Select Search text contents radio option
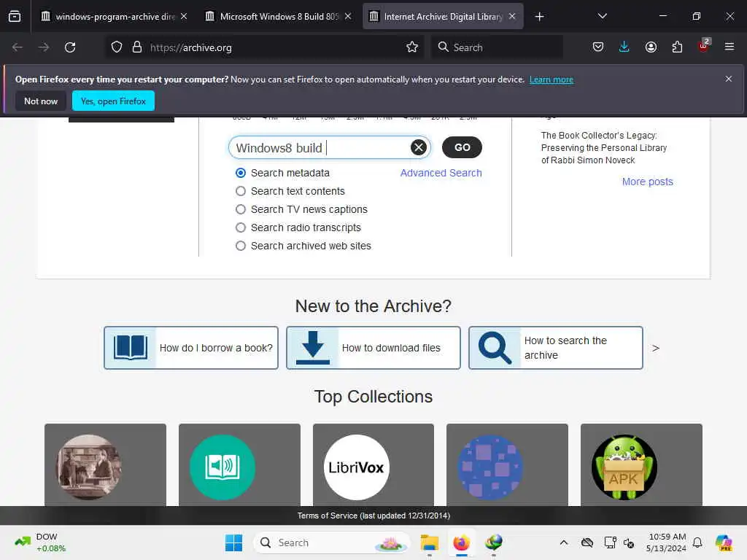747x560 pixels. 241,191
